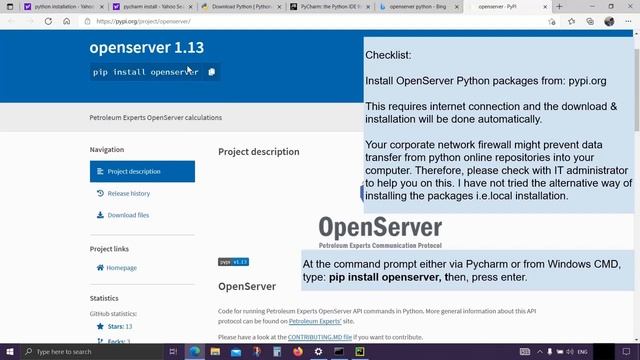View site information lock icon

coord(87,21)
